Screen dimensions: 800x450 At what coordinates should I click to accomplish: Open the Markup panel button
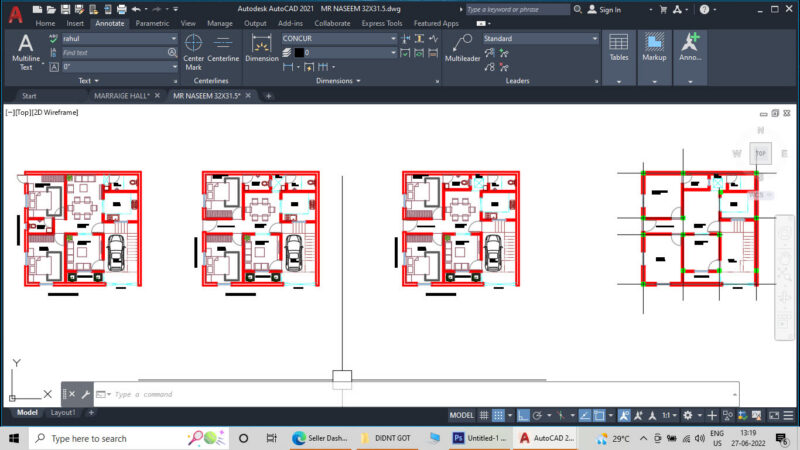click(654, 48)
